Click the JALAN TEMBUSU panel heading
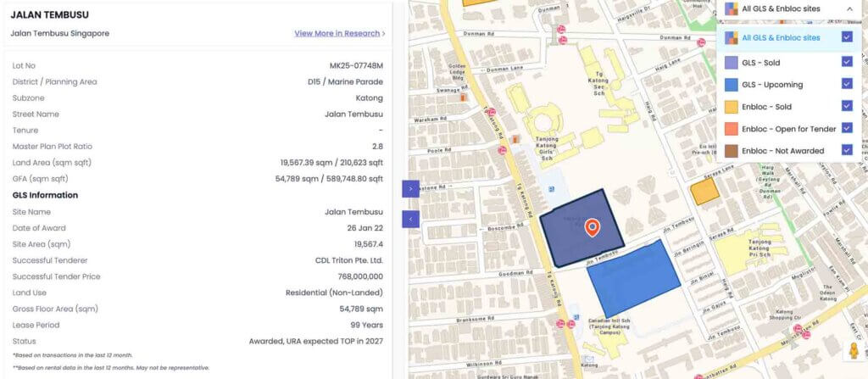The width and height of the screenshot is (868, 379). tap(49, 15)
